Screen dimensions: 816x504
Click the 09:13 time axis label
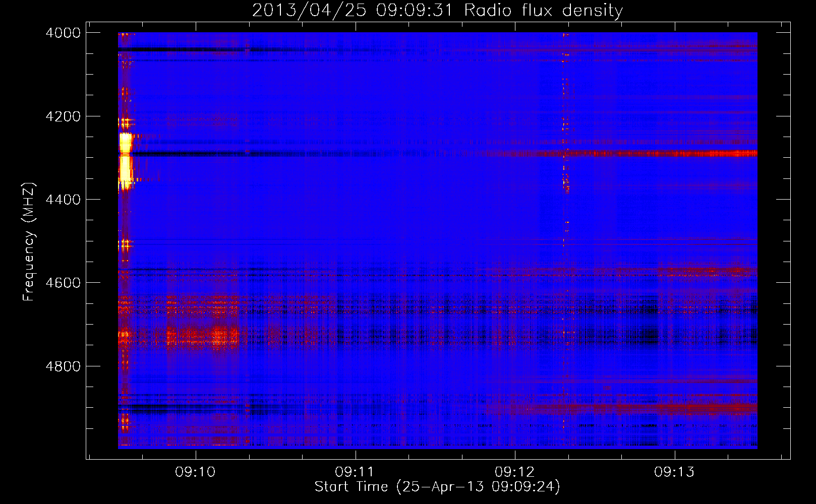674,472
